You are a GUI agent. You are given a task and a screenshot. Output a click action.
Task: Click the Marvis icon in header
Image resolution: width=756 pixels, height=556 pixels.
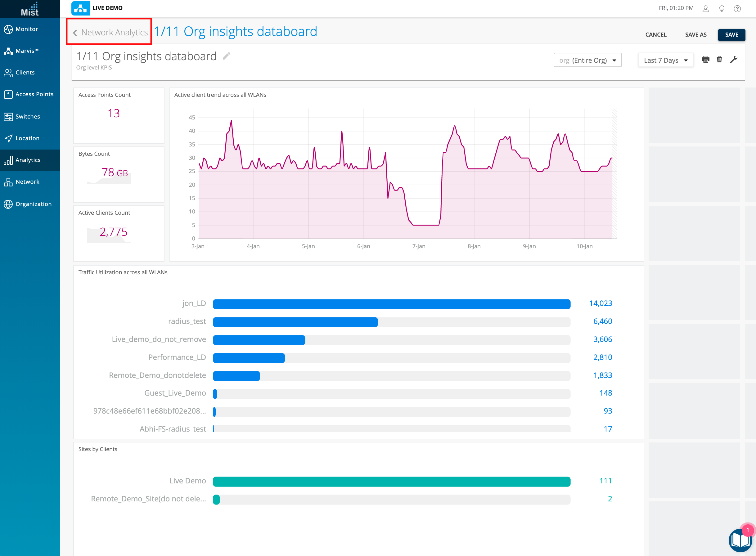pyautogui.click(x=80, y=8)
